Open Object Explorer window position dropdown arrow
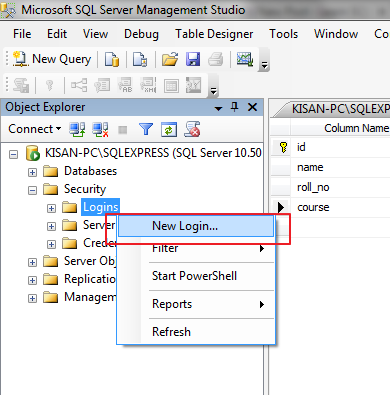 pos(218,108)
